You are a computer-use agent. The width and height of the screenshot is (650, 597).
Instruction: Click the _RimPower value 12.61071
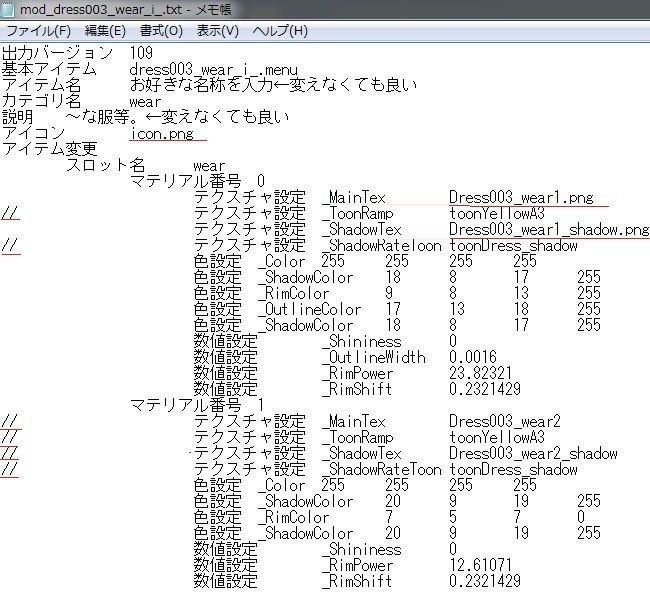coord(480,565)
